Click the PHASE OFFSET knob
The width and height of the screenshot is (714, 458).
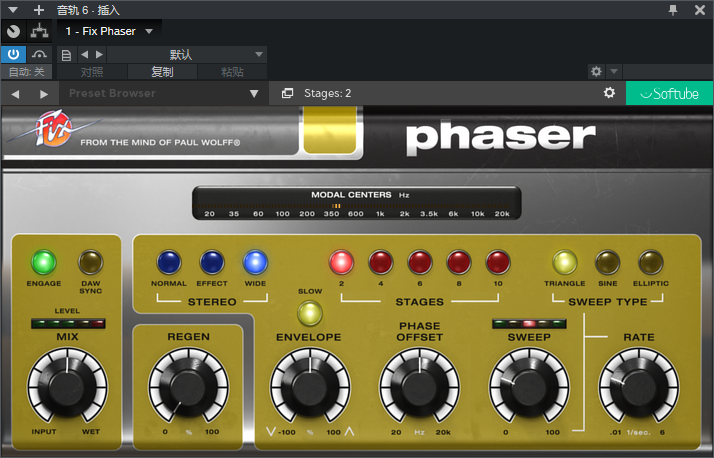[x=420, y=387]
